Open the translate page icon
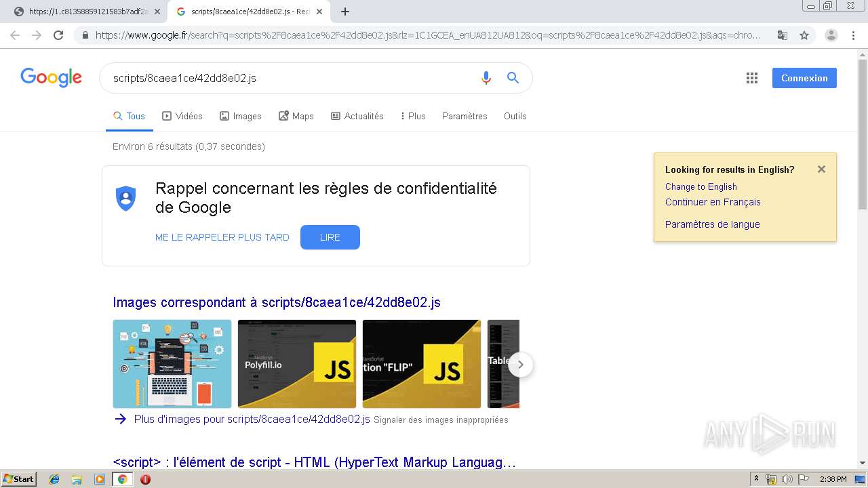Image resolution: width=868 pixels, height=488 pixels. pos(783,35)
